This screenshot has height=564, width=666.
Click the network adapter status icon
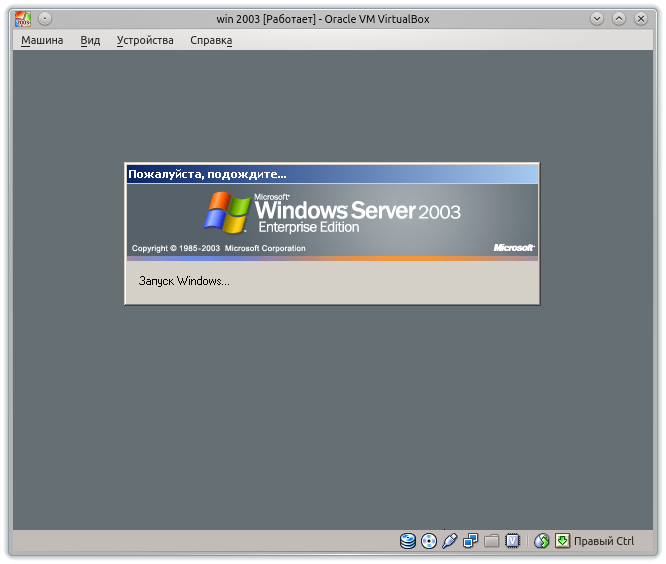pyautogui.click(x=470, y=541)
